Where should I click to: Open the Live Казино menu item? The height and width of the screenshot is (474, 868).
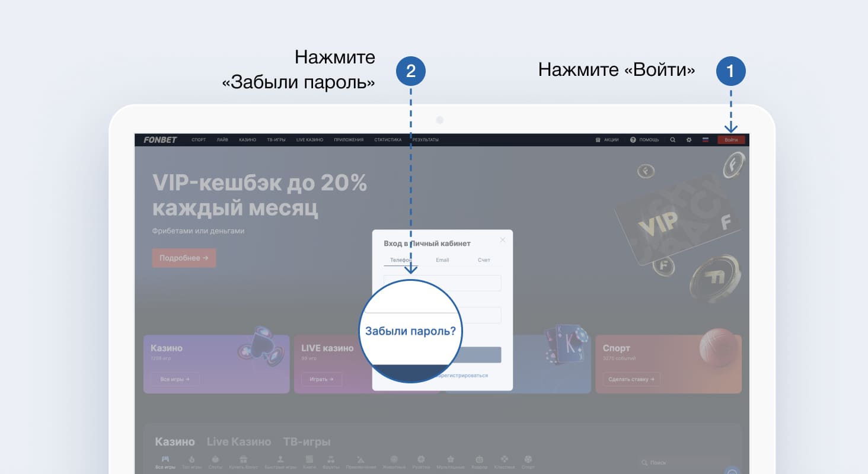[309, 140]
